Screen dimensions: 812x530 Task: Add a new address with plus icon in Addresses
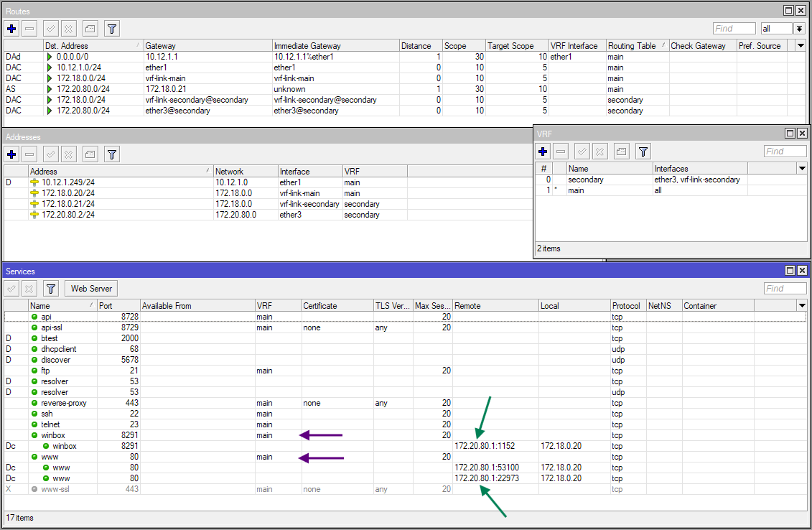pyautogui.click(x=12, y=154)
